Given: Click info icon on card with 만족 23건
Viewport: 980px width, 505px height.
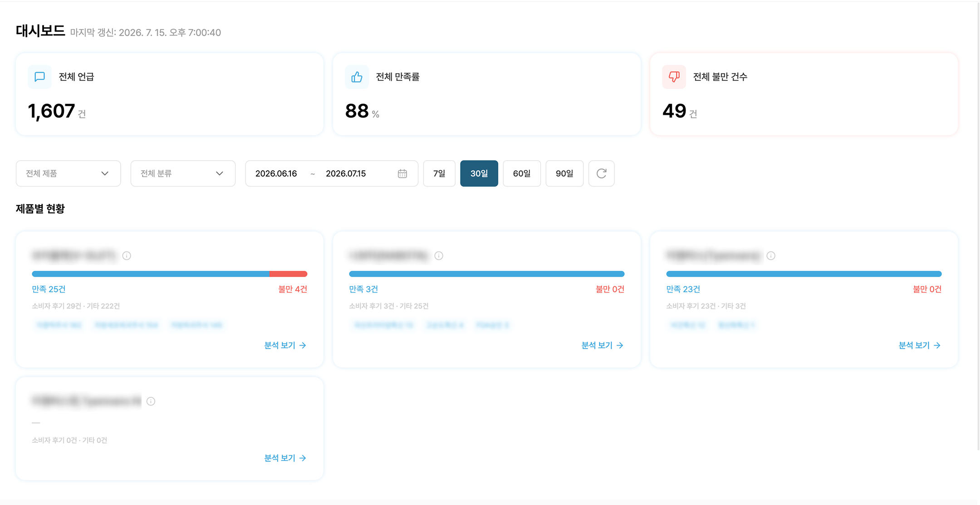Looking at the screenshot, I should coord(771,256).
